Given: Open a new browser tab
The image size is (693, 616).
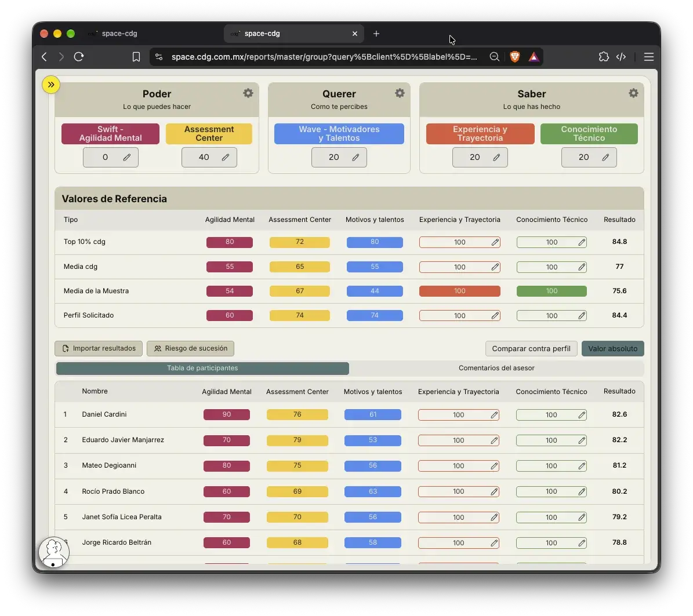Looking at the screenshot, I should (376, 34).
